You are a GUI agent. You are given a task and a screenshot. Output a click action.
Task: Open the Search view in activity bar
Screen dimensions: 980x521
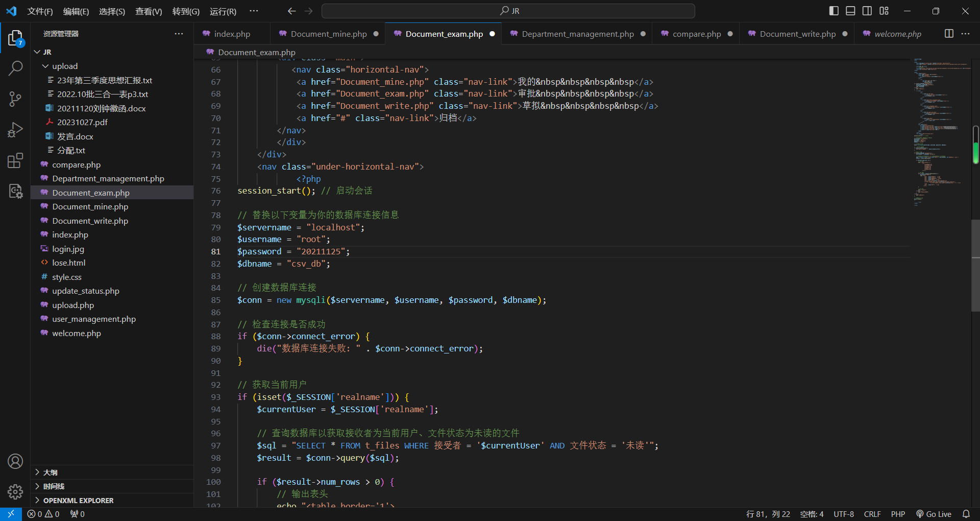coord(15,68)
